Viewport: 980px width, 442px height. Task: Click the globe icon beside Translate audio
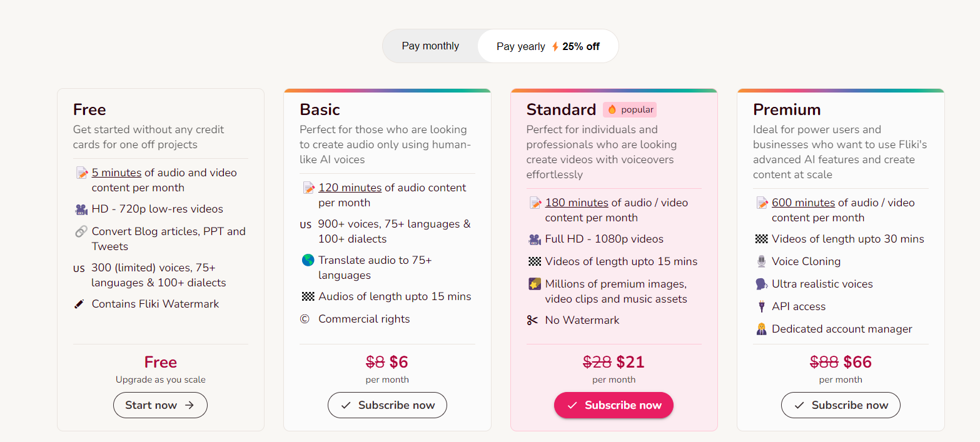(308, 260)
